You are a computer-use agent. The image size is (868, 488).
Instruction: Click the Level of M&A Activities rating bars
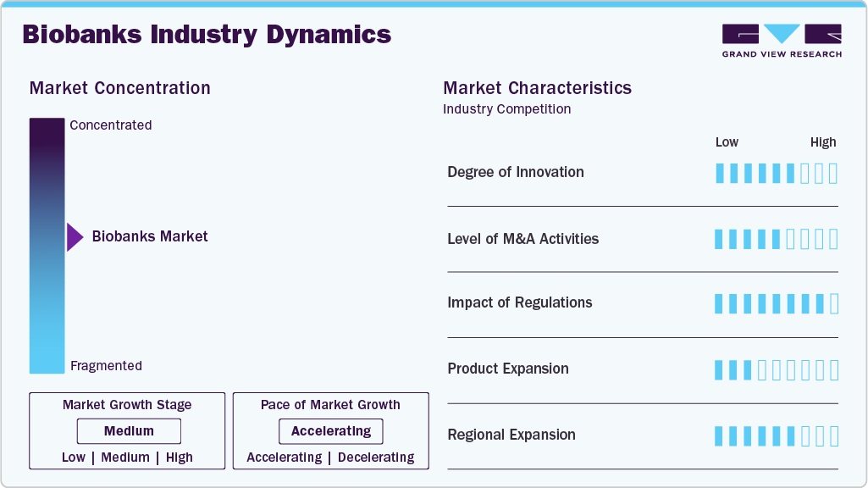point(776,239)
